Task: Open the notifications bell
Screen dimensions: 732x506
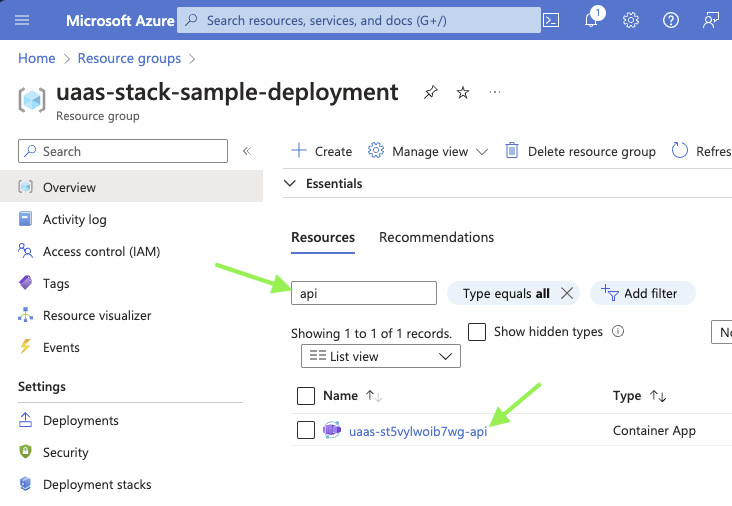Action: tap(591, 20)
